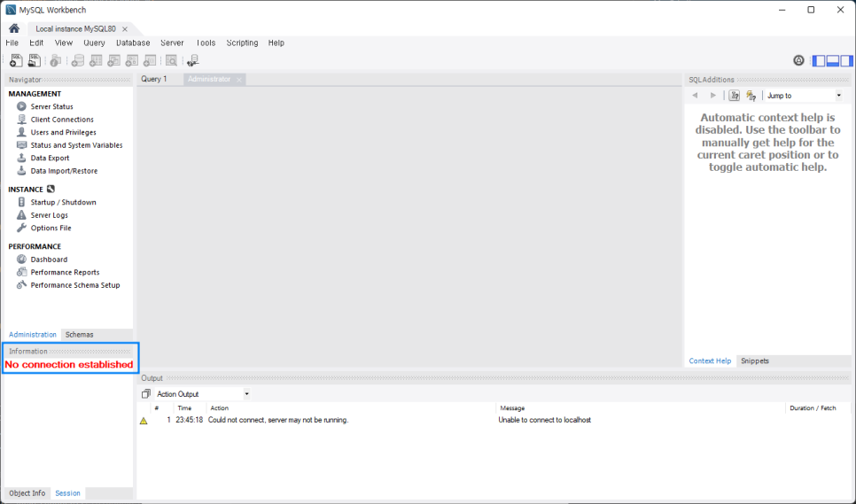Select the Administration navigator tab

(x=32, y=334)
